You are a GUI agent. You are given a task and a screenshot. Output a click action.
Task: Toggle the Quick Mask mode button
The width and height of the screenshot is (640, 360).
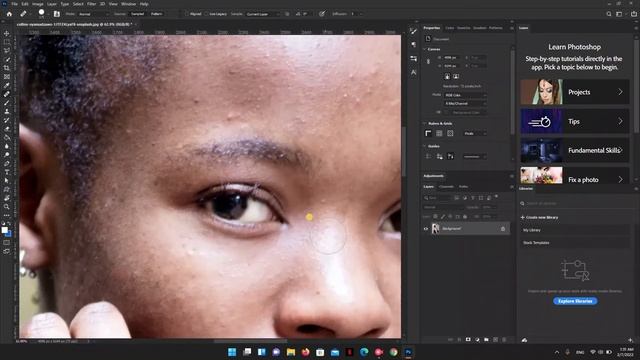click(7, 242)
